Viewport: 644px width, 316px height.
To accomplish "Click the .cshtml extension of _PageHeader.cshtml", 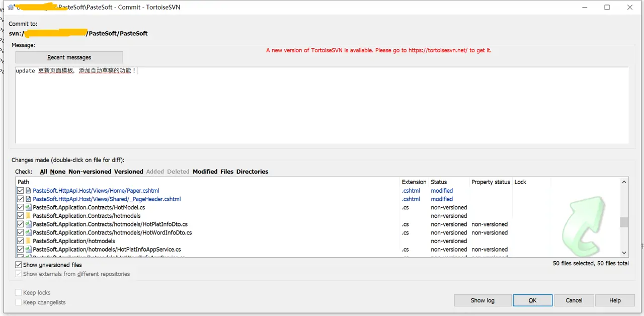I will (411, 199).
